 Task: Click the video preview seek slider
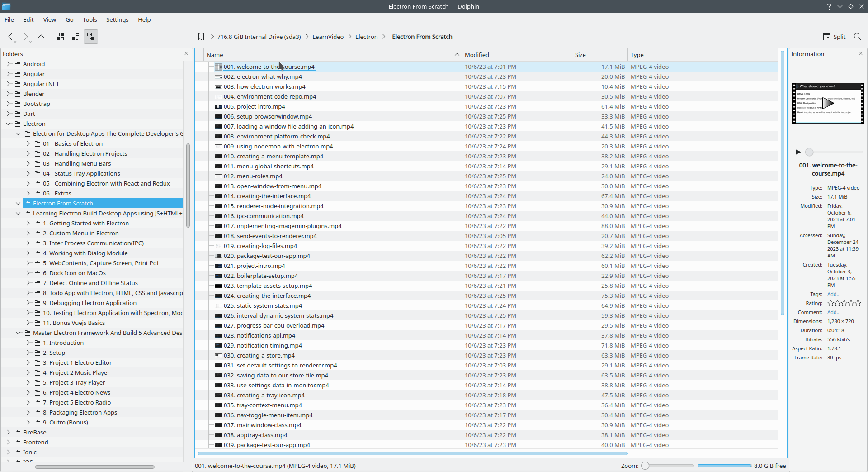834,152
